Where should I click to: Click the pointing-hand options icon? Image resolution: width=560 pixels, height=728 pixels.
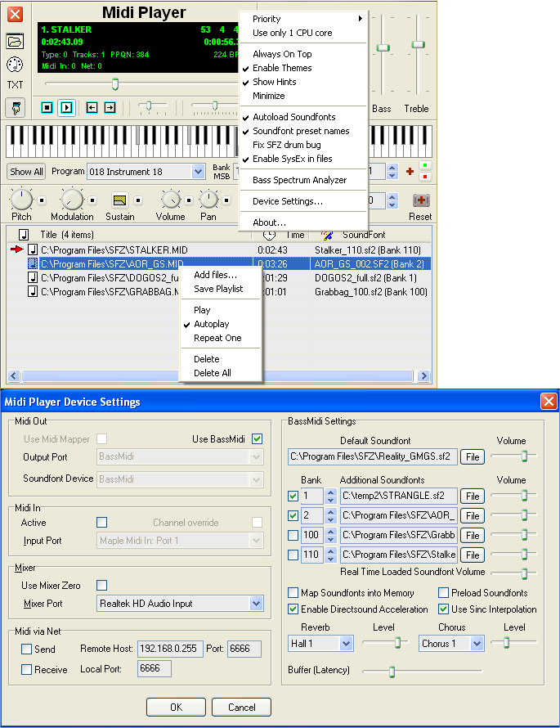(16, 108)
